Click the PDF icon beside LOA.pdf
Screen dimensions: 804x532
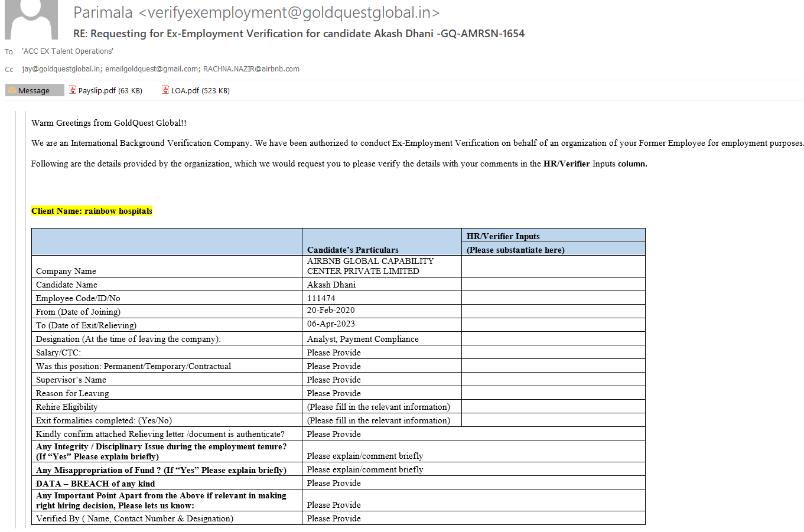click(x=165, y=90)
